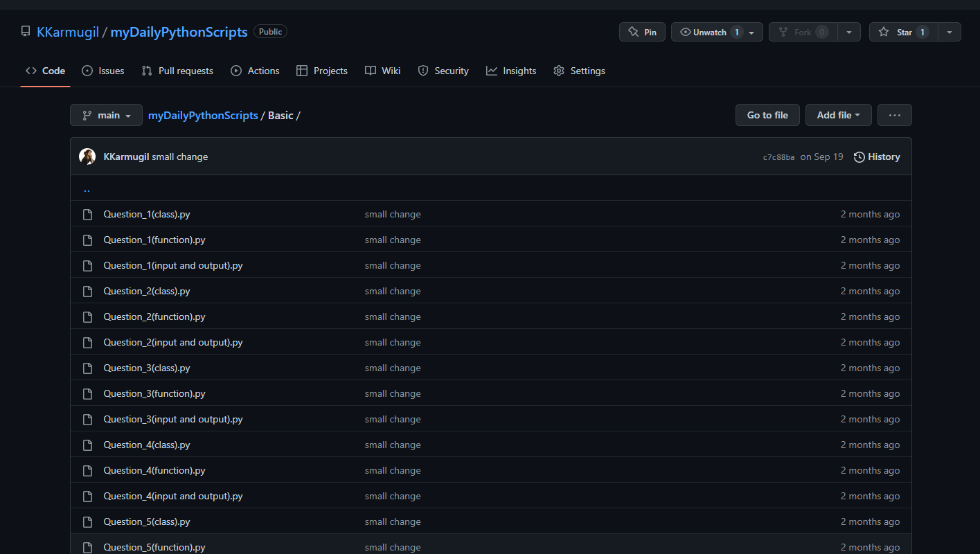Click the file icon for Question_2(function).py

pyautogui.click(x=87, y=316)
